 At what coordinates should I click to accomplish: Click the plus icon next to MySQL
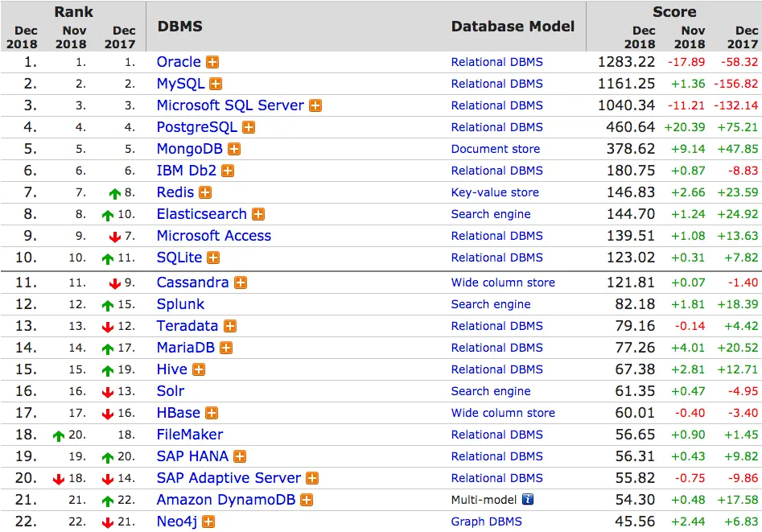tap(216, 85)
